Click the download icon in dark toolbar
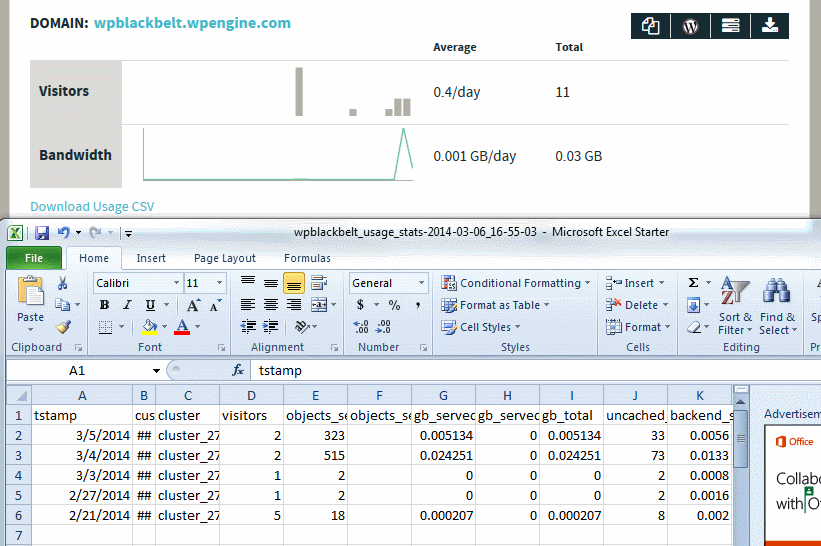Image resolution: width=821 pixels, height=546 pixels. 769,26
